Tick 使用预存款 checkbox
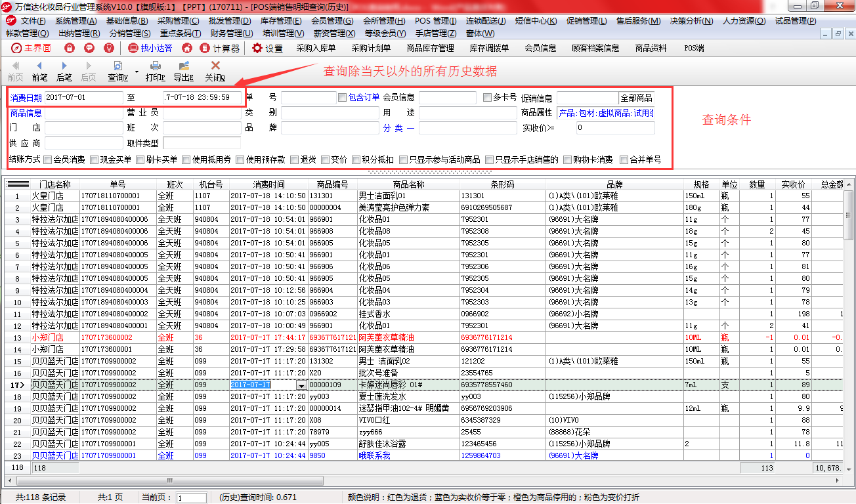This screenshot has height=504, width=856. 240,159
